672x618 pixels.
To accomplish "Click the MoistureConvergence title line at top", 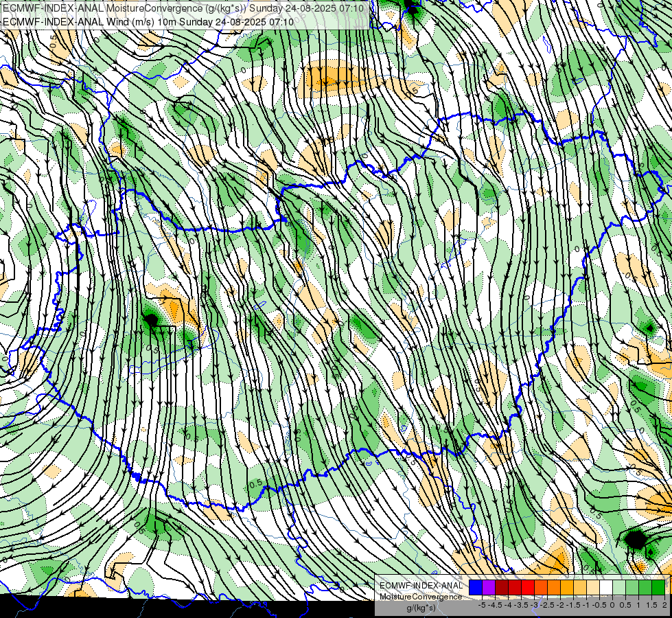I will 183,8.
